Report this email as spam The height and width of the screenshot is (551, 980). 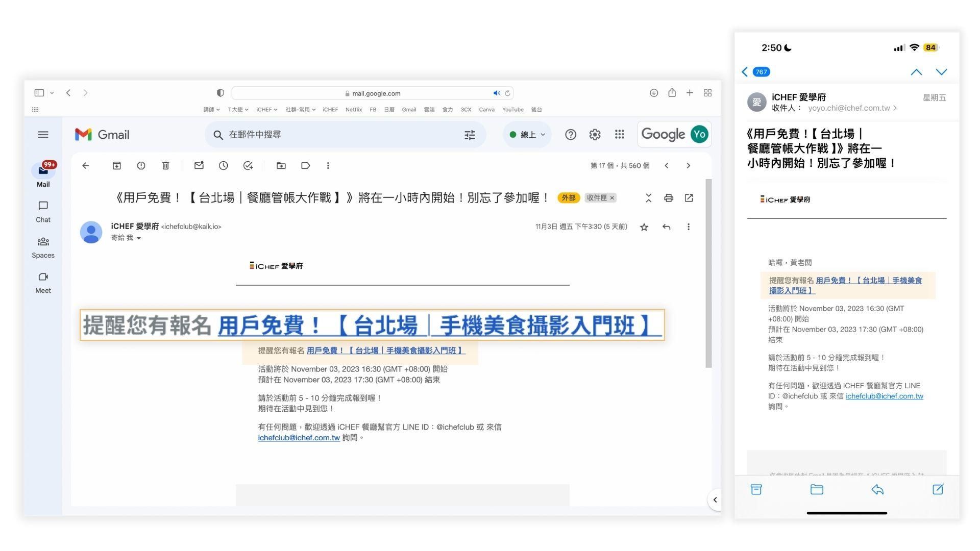[141, 165]
